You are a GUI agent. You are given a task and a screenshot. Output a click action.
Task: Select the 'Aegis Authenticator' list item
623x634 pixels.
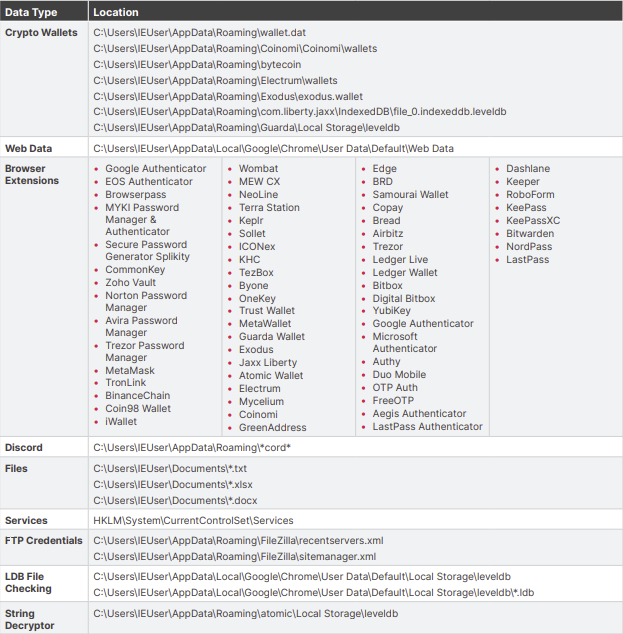[x=419, y=413]
